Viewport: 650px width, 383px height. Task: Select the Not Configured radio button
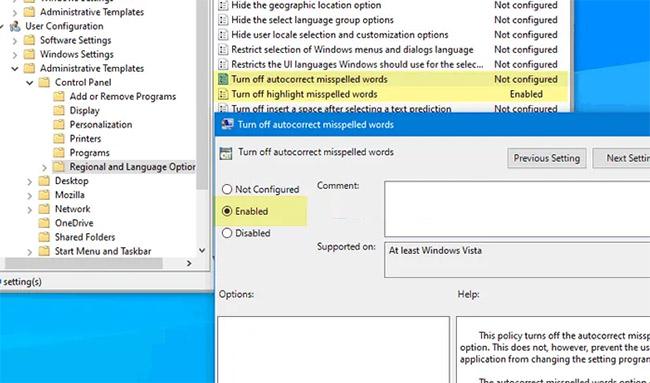pos(227,189)
